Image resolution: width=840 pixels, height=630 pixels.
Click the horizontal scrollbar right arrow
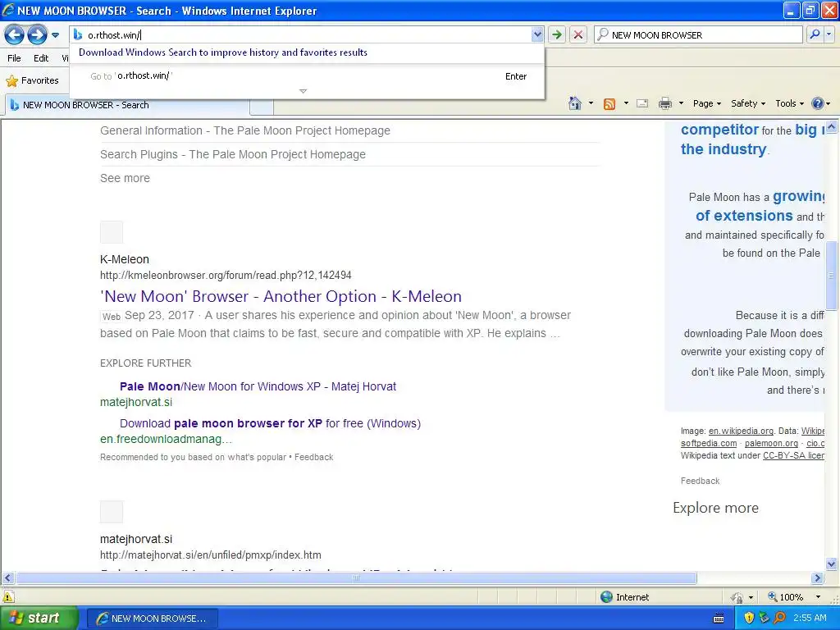(x=818, y=578)
